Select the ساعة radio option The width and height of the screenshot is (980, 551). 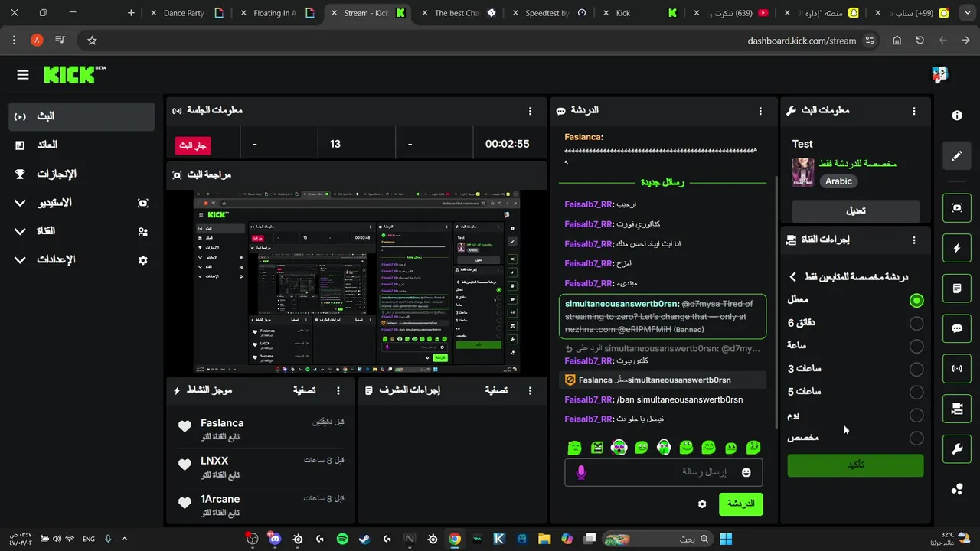(916, 347)
